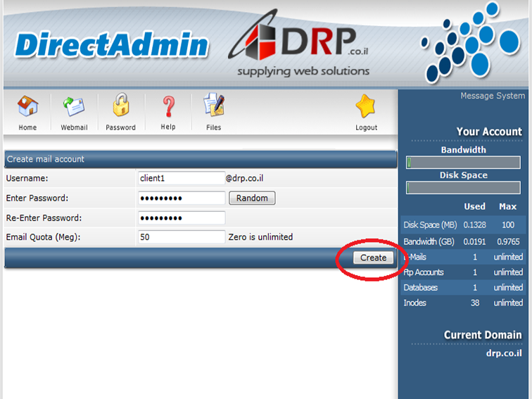
Task: Open the Webmail envelope icon
Action: click(73, 107)
